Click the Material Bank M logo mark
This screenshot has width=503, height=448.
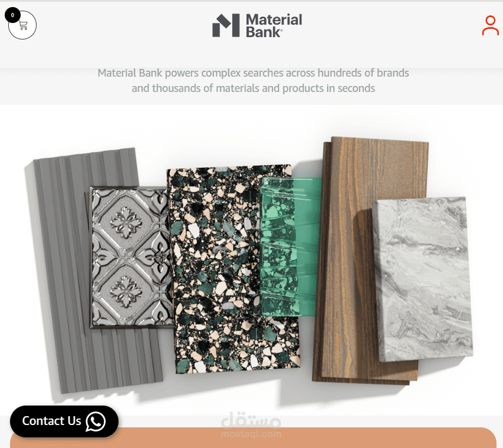[226, 25]
